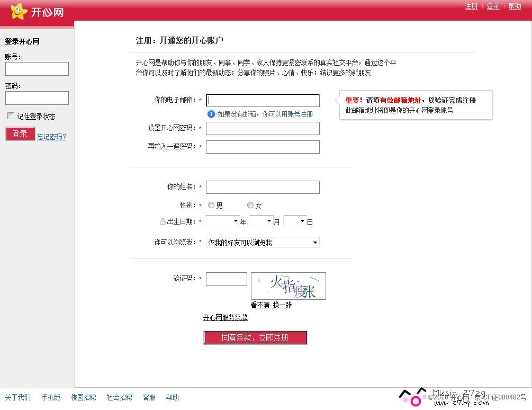Focus the 再输入一遍密码 input field
This screenshot has height=410, width=532.
pos(263,147)
